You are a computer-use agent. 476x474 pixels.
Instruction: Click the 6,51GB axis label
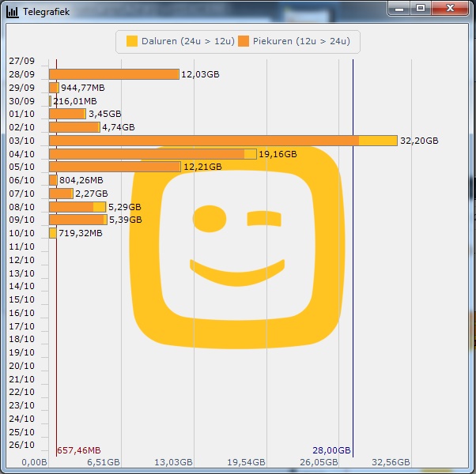point(104,462)
